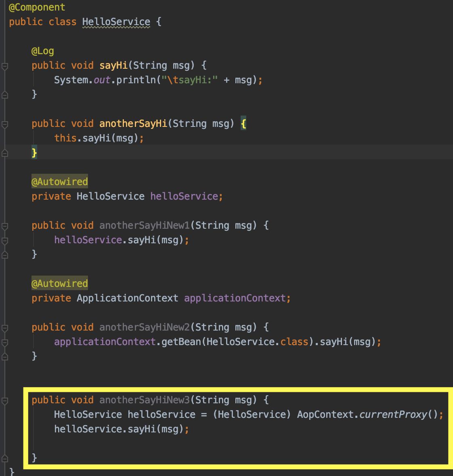Click the applicationContext field name
Image resolution: width=453 pixels, height=476 pixels.
pyautogui.click(x=235, y=298)
